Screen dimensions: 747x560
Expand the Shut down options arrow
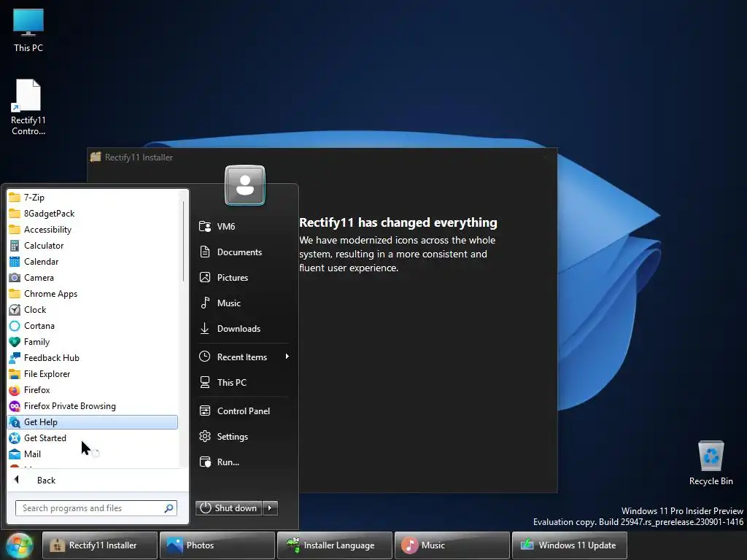tap(270, 508)
